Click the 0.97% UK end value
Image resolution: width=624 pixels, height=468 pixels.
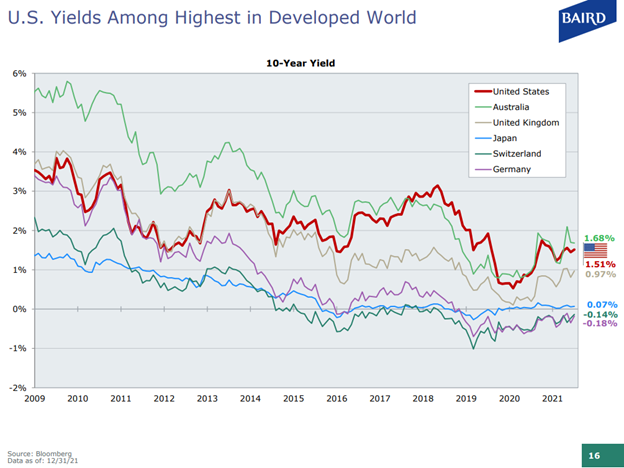601,274
